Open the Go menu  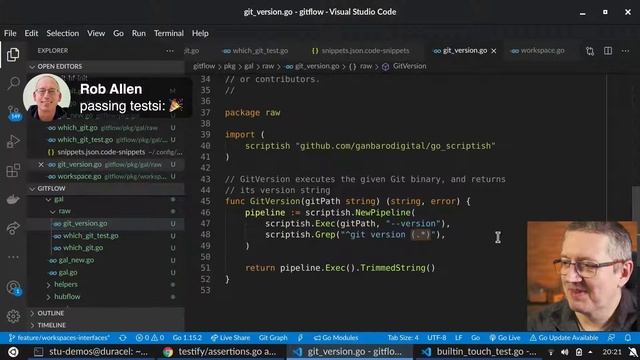[x=118, y=33]
